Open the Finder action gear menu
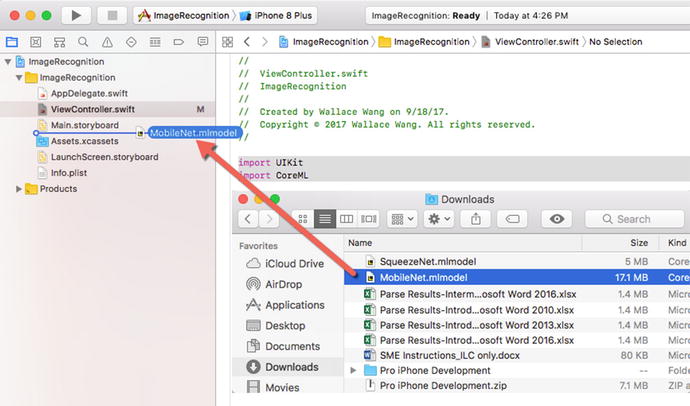The width and height of the screenshot is (690, 406). (x=439, y=219)
